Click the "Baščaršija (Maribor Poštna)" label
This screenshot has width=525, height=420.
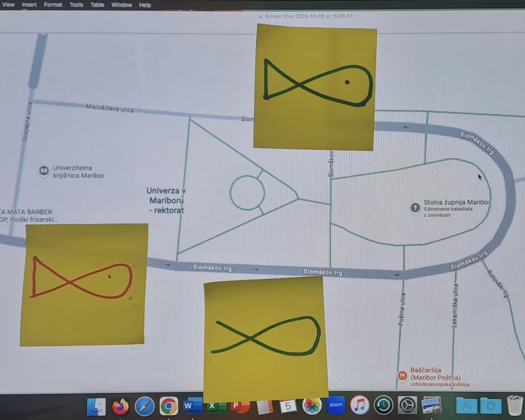pos(435,374)
